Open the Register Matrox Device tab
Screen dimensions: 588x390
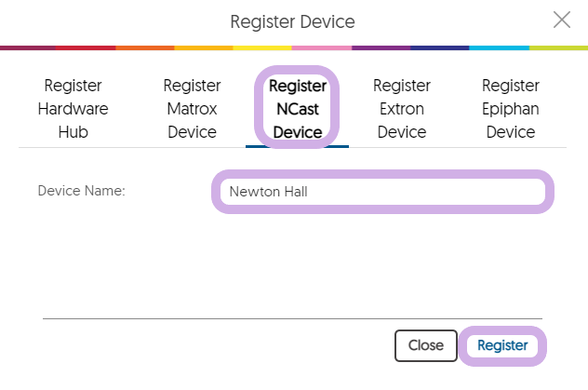coord(192,109)
